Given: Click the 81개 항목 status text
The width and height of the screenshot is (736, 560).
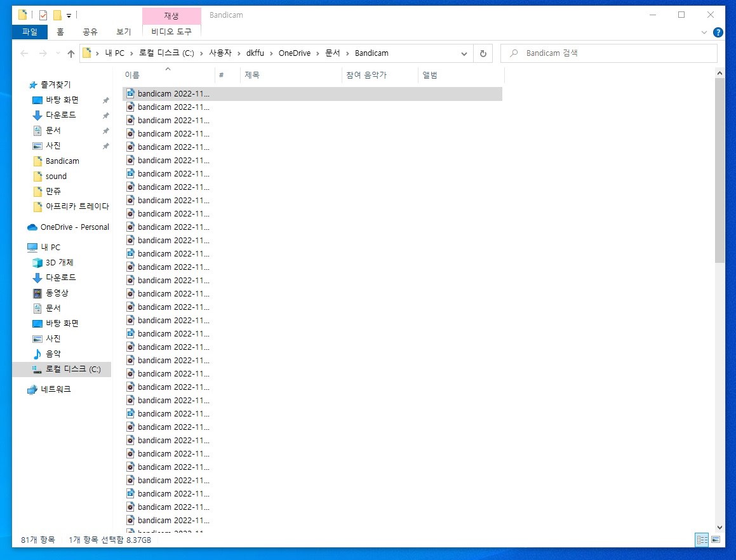Looking at the screenshot, I should (38, 540).
